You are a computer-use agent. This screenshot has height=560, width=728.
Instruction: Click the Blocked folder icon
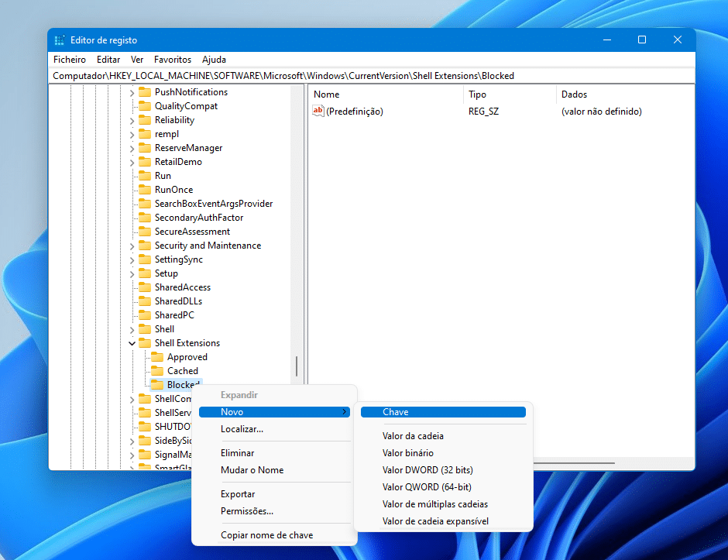tap(157, 384)
